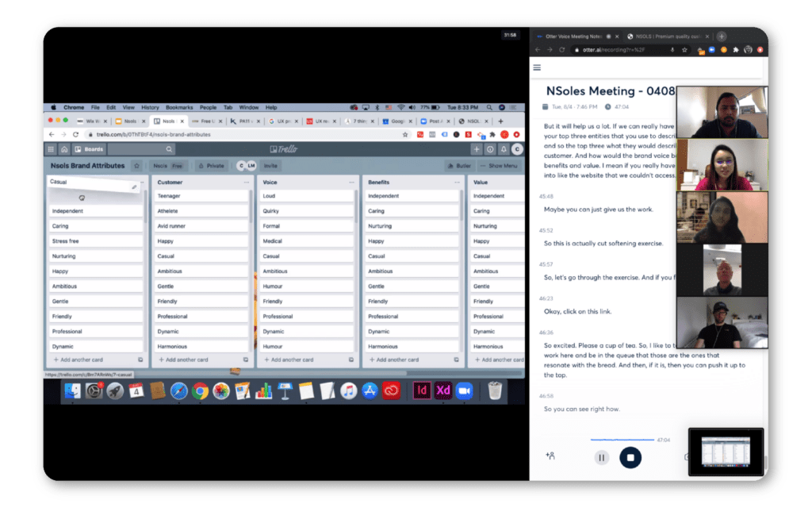Click the Invite button on board

click(270, 166)
